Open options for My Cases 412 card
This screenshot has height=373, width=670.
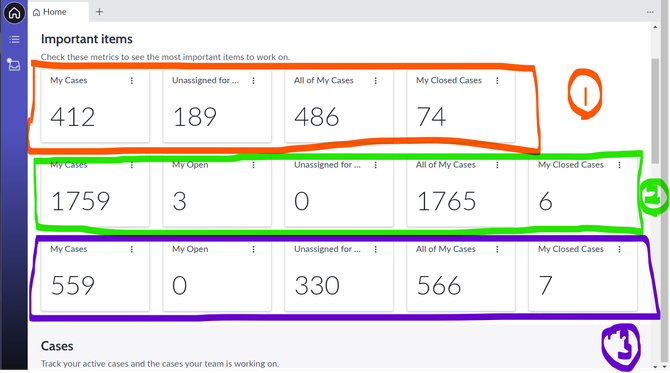(x=132, y=80)
